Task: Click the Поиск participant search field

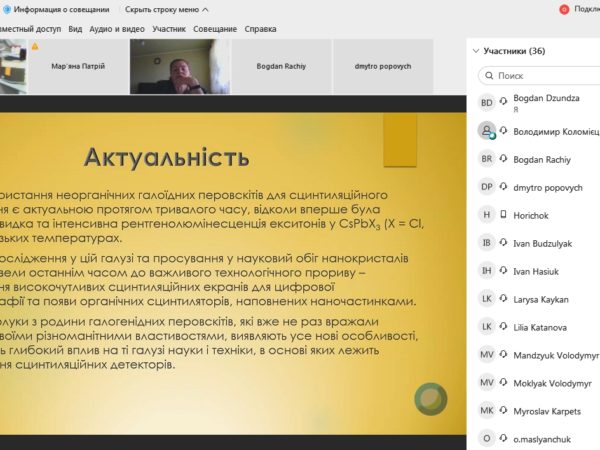Action: click(540, 75)
